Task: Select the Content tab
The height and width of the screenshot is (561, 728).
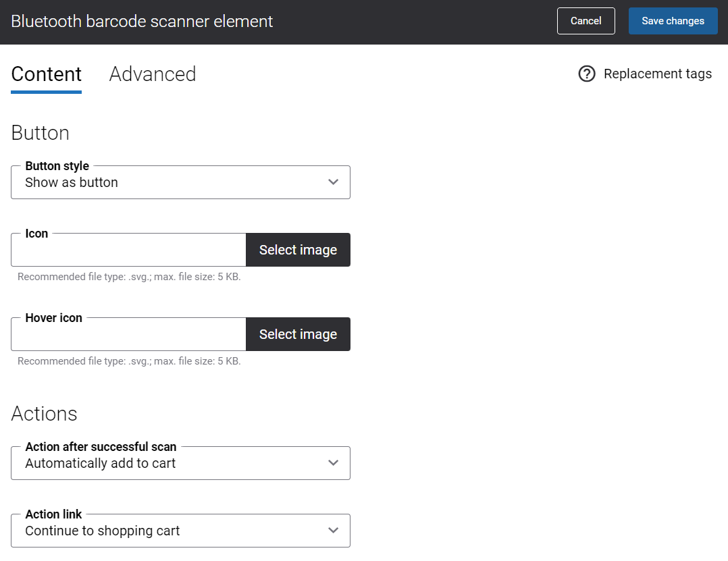Action: coord(46,74)
